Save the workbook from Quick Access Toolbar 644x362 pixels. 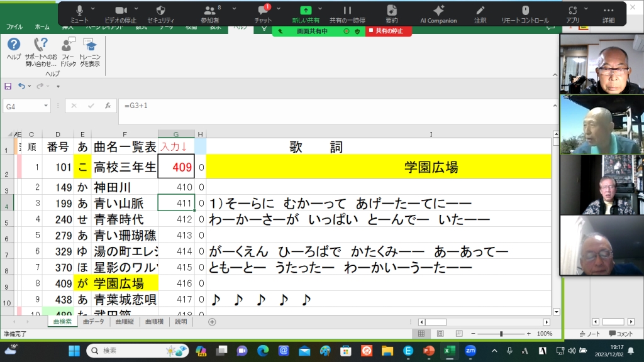8,86
